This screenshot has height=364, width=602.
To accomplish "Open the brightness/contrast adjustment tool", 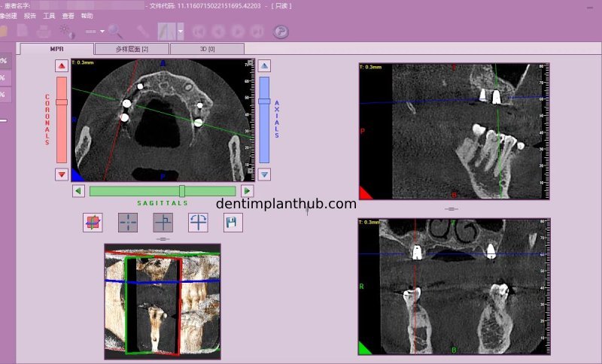I will pyautogui.click(x=66, y=32).
